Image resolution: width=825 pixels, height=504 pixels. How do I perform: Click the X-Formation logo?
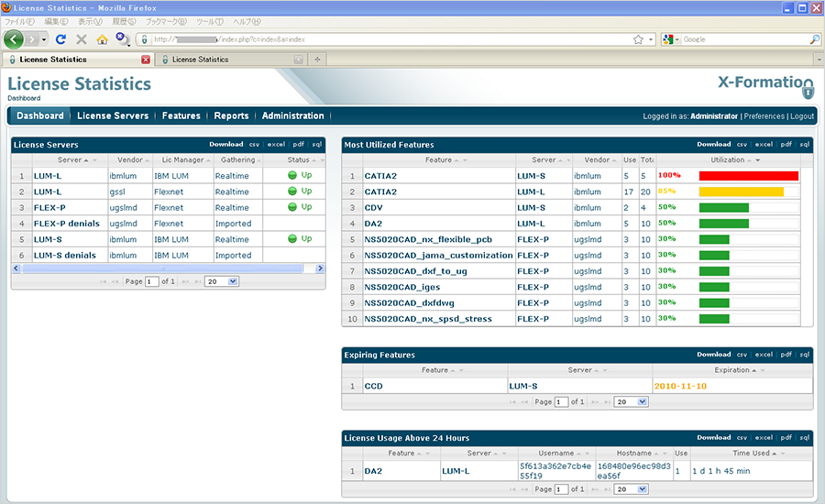pyautogui.click(x=765, y=84)
